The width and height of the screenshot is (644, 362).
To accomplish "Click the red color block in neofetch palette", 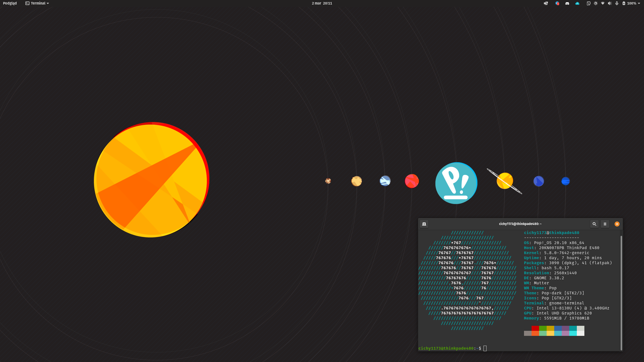I will pyautogui.click(x=535, y=328).
